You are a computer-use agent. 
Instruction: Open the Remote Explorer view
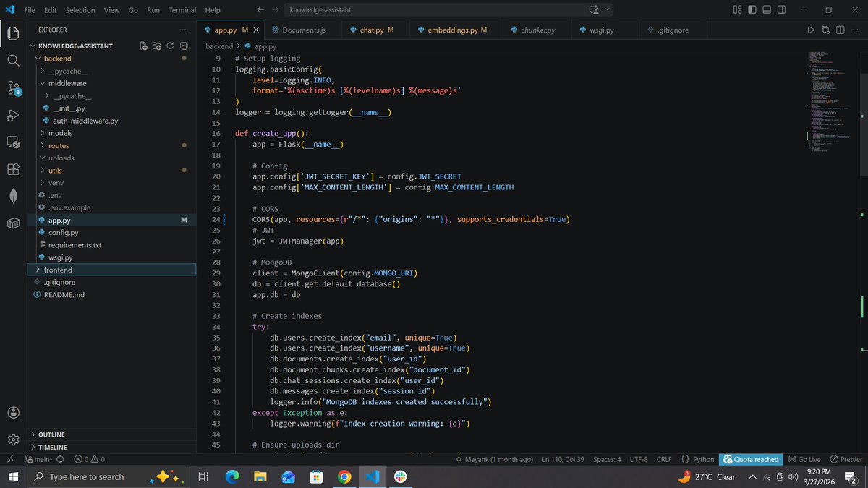13,142
